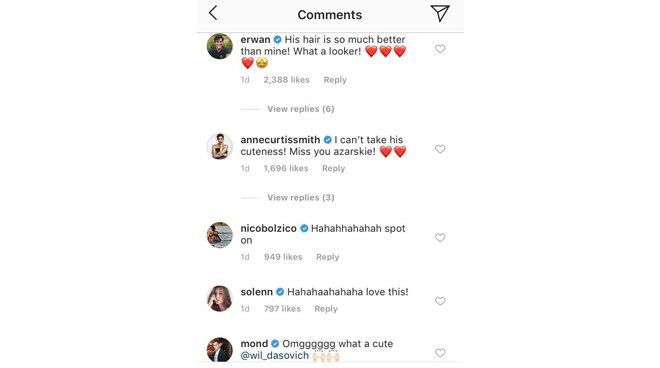Reply to nicobolzico's comment
This screenshot has height=368, width=660.
coord(327,257)
